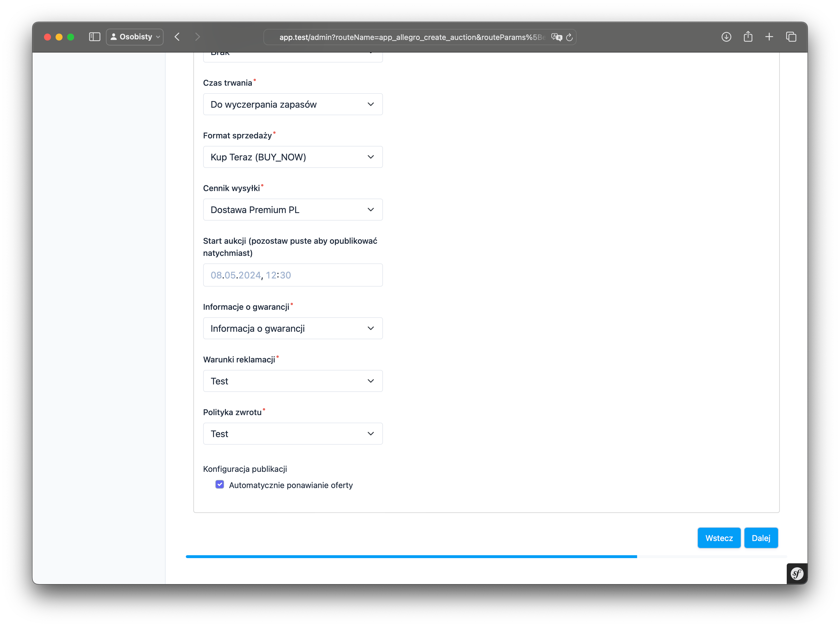Click the Cennik wysyłki label
The height and width of the screenshot is (627, 840).
pyautogui.click(x=231, y=188)
